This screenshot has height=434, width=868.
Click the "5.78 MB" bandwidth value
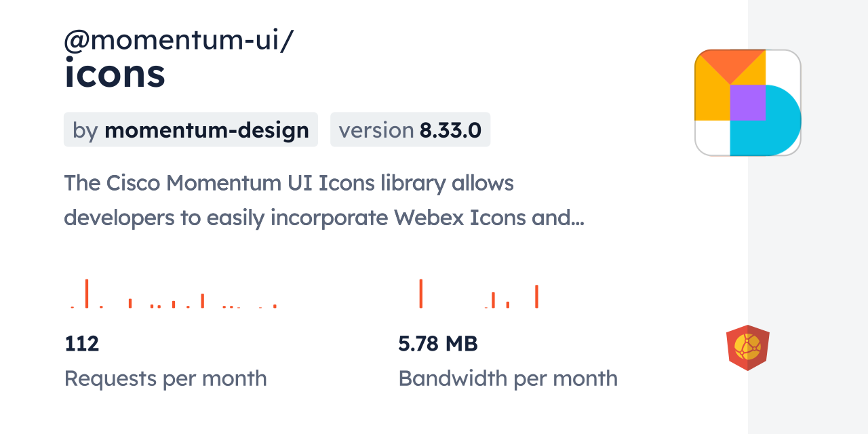pos(438,344)
